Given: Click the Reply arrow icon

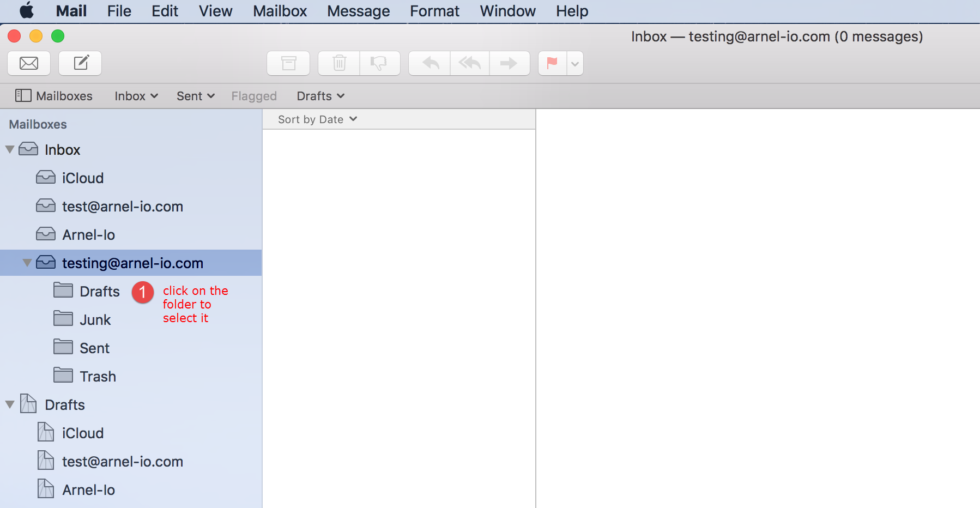Looking at the screenshot, I should 430,63.
